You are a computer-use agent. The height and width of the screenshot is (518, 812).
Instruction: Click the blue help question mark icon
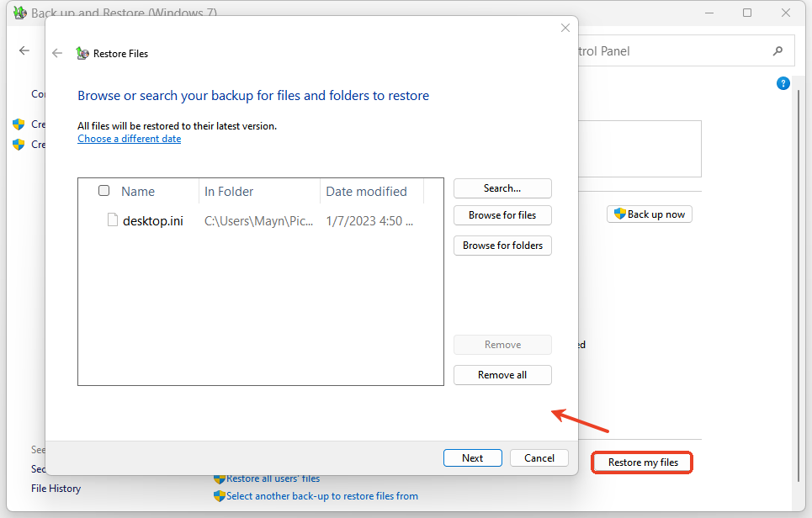(x=783, y=83)
